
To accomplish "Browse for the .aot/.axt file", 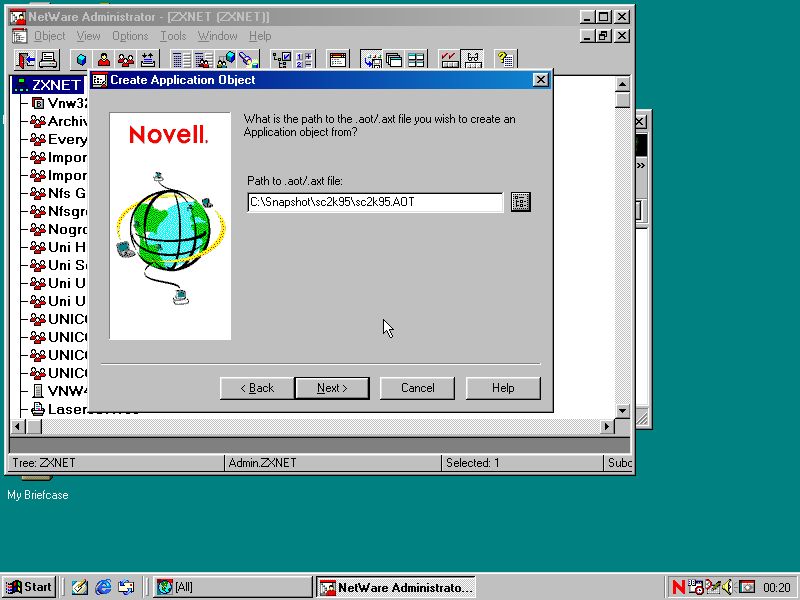I will click(520, 202).
